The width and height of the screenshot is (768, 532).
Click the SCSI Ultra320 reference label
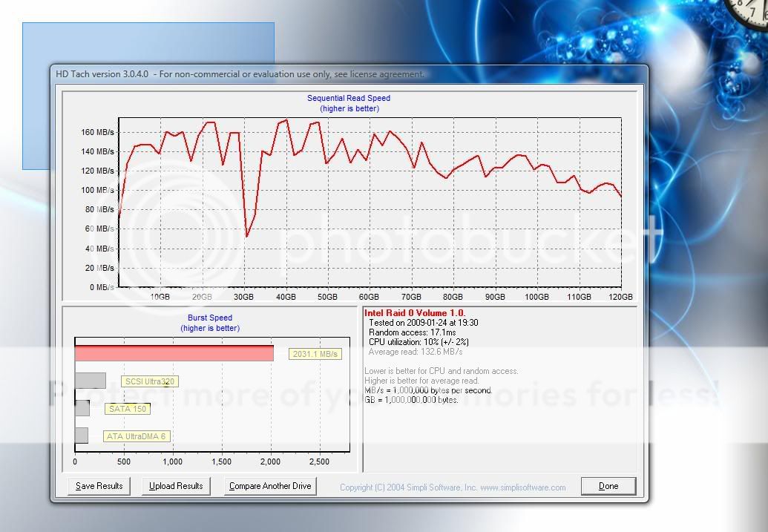pyautogui.click(x=151, y=381)
